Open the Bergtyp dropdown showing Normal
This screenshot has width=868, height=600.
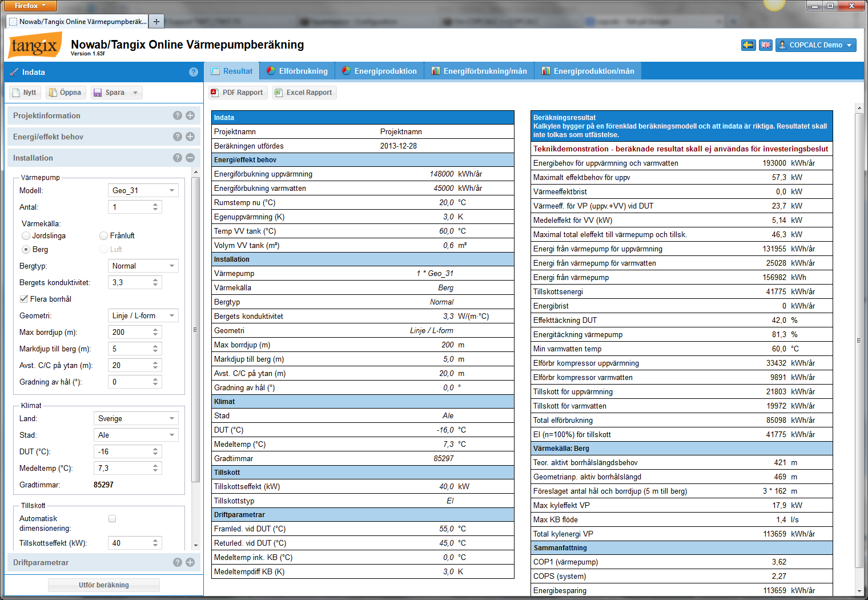tap(143, 266)
